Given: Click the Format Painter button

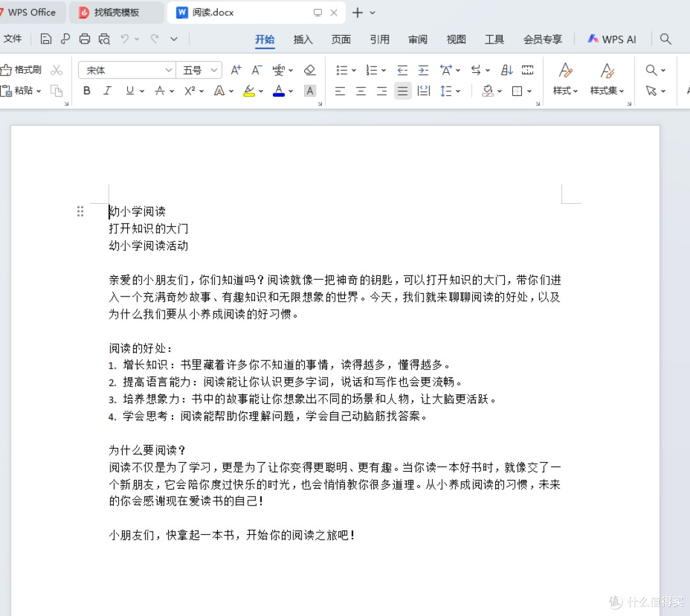Looking at the screenshot, I should point(21,70).
